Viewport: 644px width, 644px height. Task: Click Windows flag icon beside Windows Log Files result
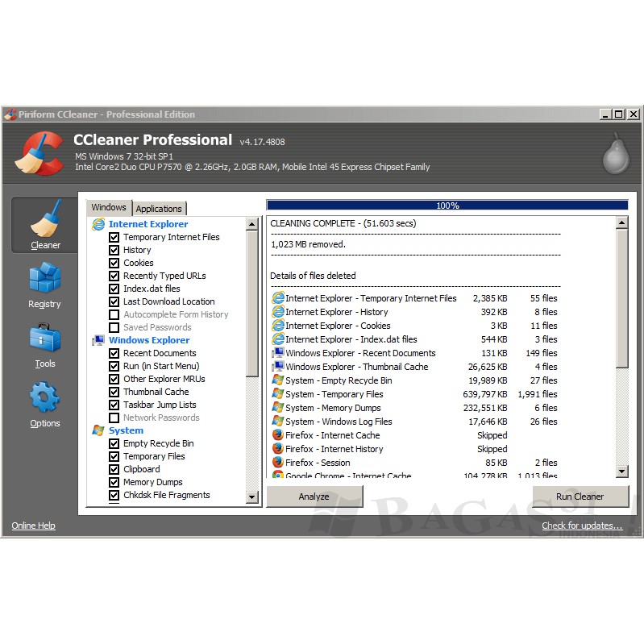coord(278,422)
